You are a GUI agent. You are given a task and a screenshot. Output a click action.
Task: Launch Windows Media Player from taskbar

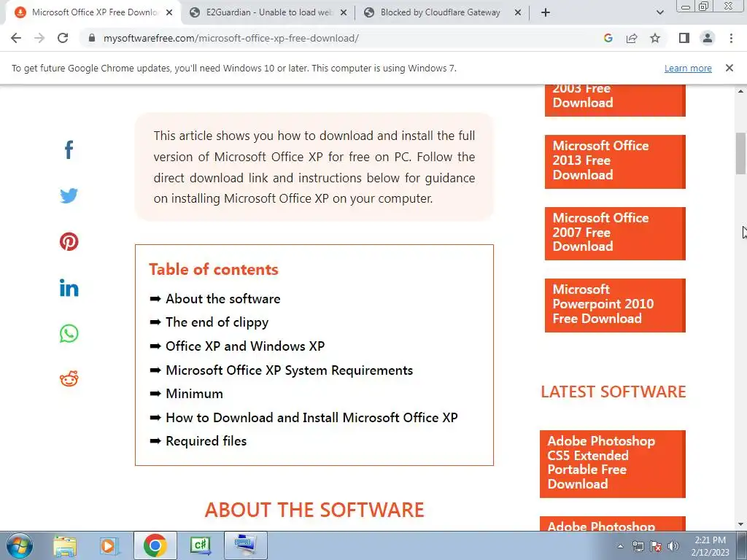pos(109,546)
